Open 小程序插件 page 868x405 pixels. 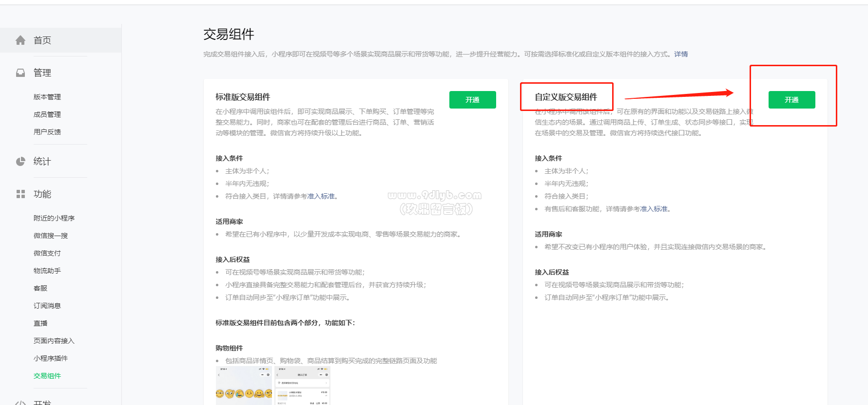pyautogui.click(x=51, y=358)
